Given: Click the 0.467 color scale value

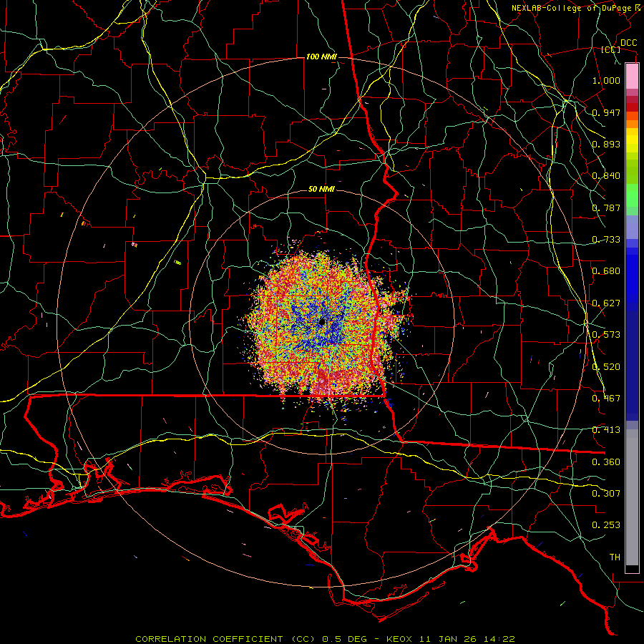Looking at the screenshot, I should coord(606,399).
